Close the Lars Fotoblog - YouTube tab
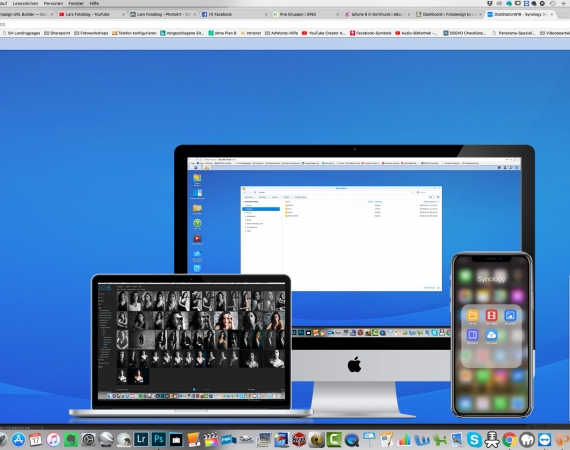 click(x=123, y=14)
